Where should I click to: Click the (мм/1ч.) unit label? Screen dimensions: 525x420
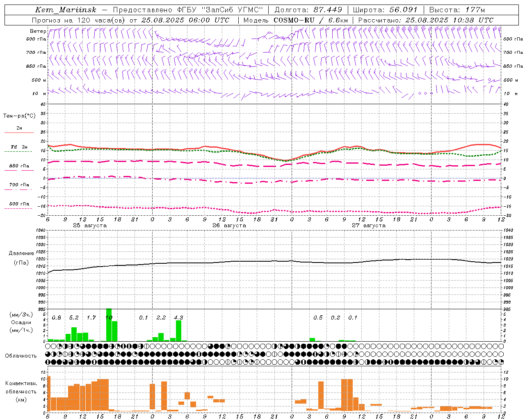pos(21,330)
